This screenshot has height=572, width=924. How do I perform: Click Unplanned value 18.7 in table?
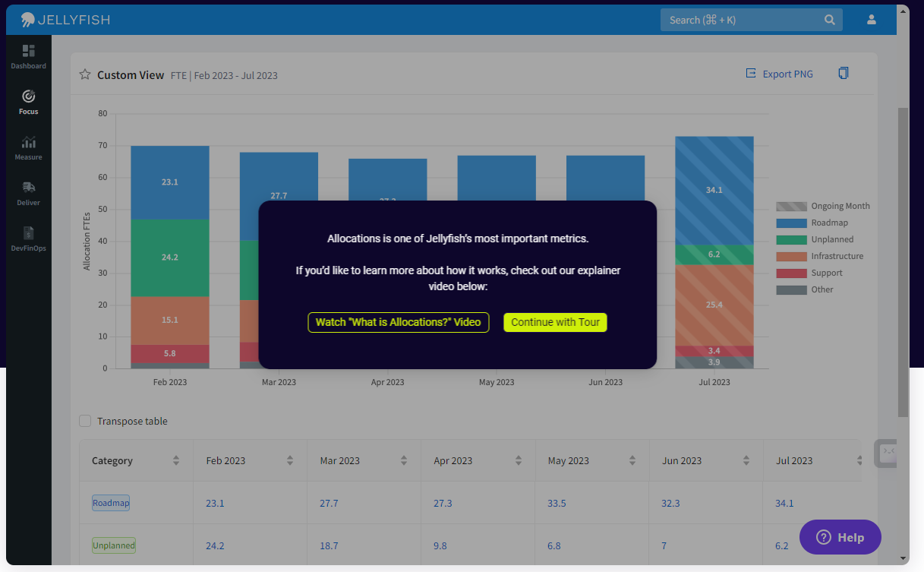[329, 545]
